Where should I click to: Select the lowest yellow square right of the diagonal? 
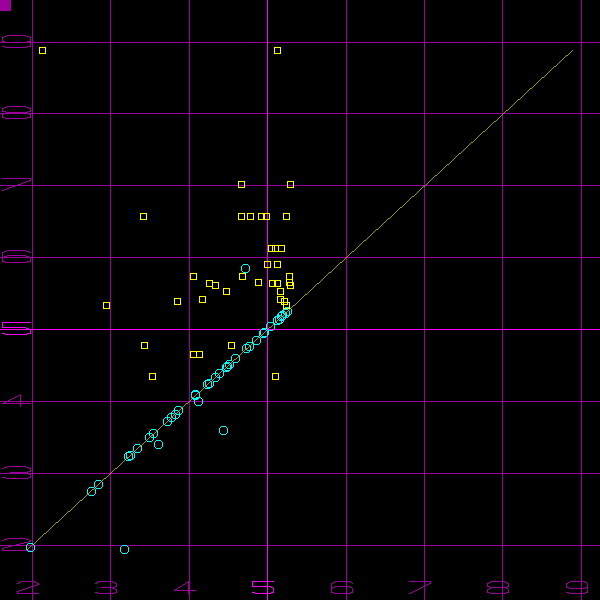point(275,376)
